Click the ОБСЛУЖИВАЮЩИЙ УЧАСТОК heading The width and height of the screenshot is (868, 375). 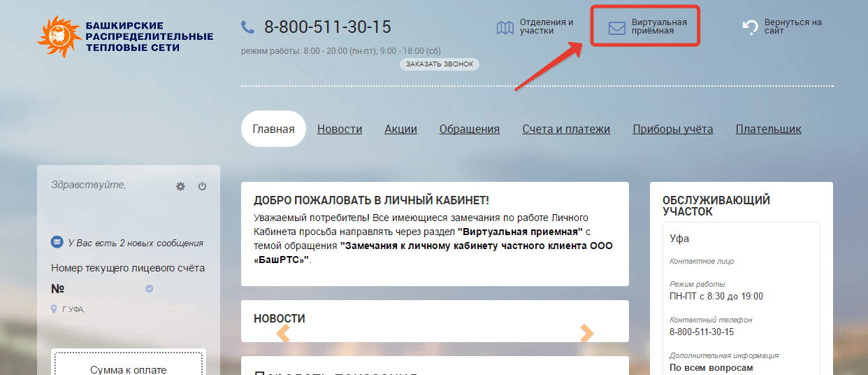pyautogui.click(x=716, y=206)
